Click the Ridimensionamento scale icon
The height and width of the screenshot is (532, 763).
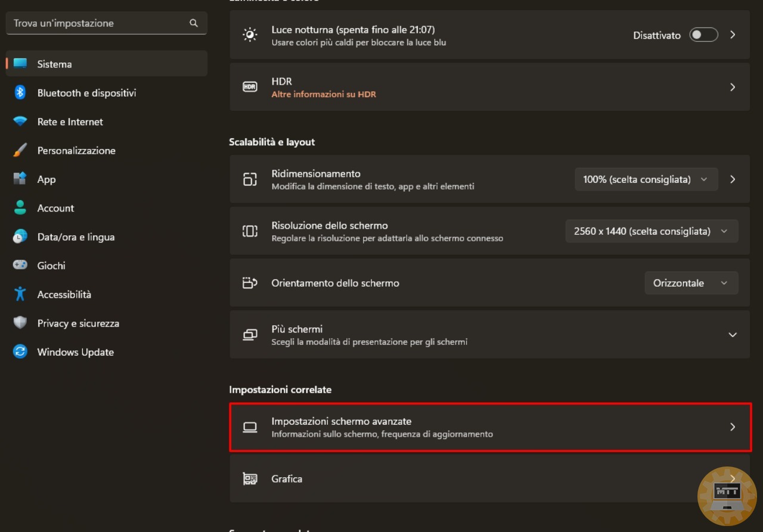click(250, 179)
